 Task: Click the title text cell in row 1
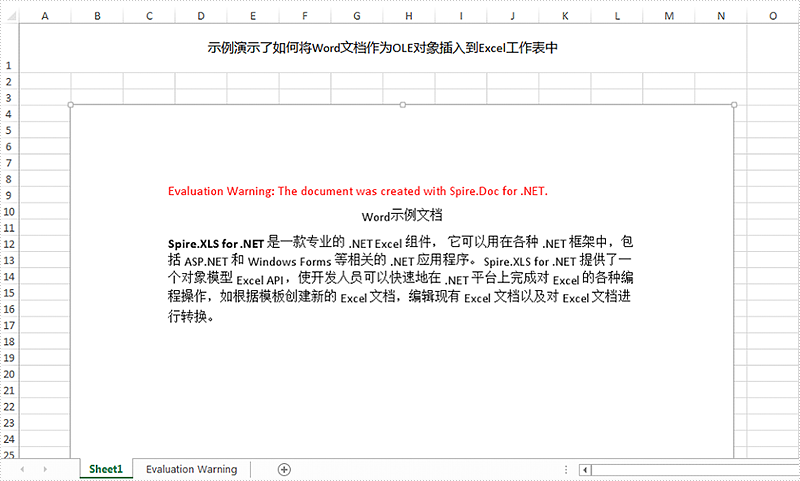382,48
